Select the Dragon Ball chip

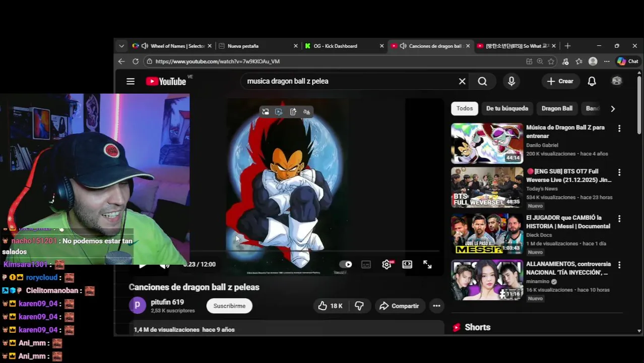pyautogui.click(x=557, y=108)
